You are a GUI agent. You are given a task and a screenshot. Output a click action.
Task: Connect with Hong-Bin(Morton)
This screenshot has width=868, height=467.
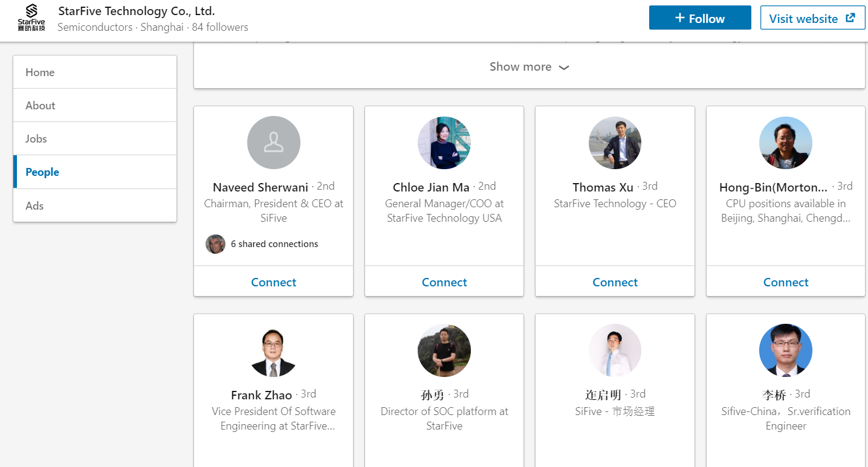pyautogui.click(x=786, y=282)
